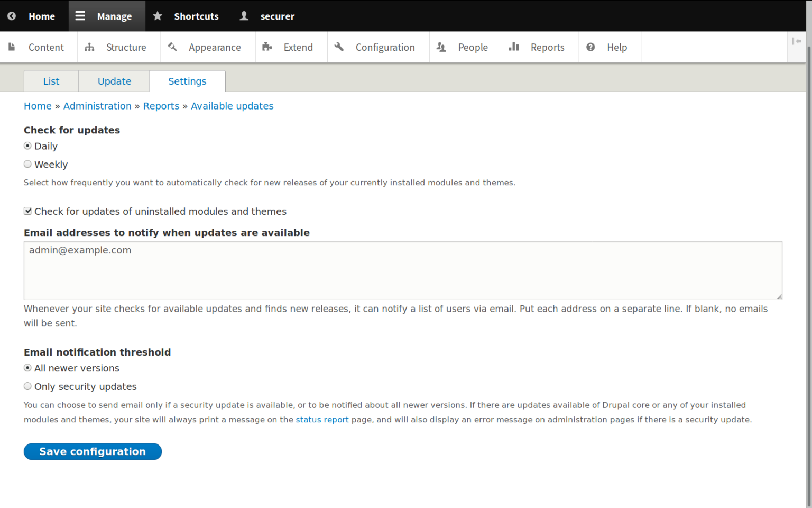Viewport: 812px width, 508px height.
Task: Click the Configuration wrench icon
Action: pos(339,47)
